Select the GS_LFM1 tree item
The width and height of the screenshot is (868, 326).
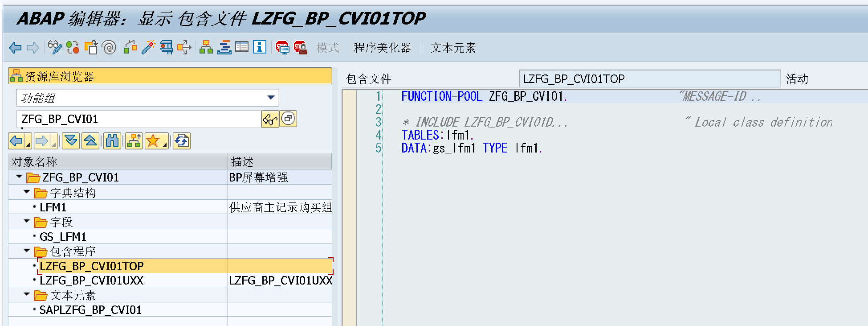click(x=63, y=237)
